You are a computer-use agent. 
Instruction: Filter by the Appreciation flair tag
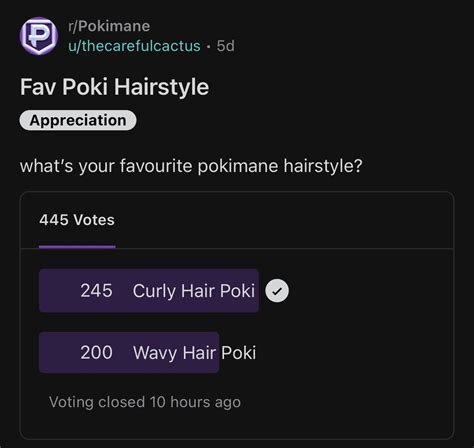[x=78, y=120]
